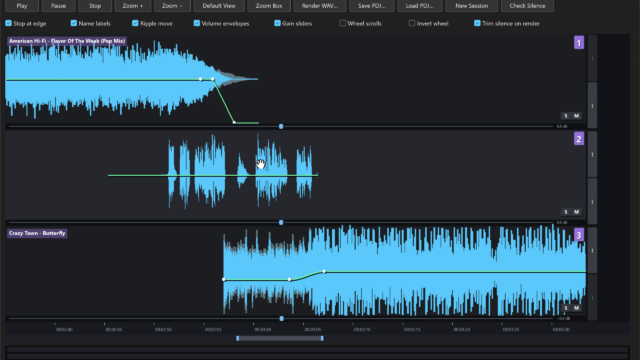Disable the Ripple move option
The width and height of the screenshot is (640, 360).
(x=135, y=23)
